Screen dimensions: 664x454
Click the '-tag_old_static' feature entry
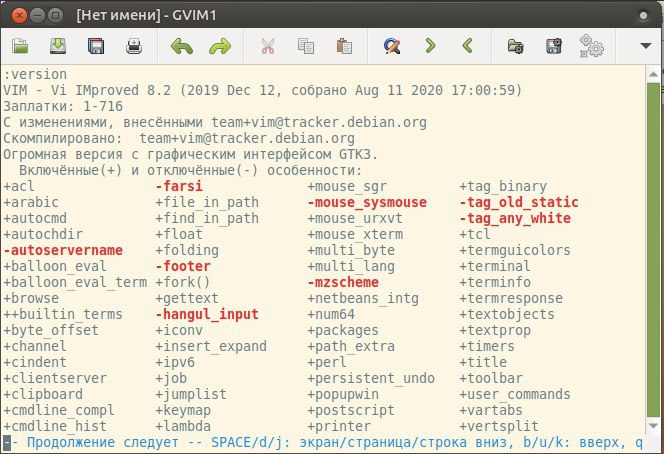click(x=519, y=202)
